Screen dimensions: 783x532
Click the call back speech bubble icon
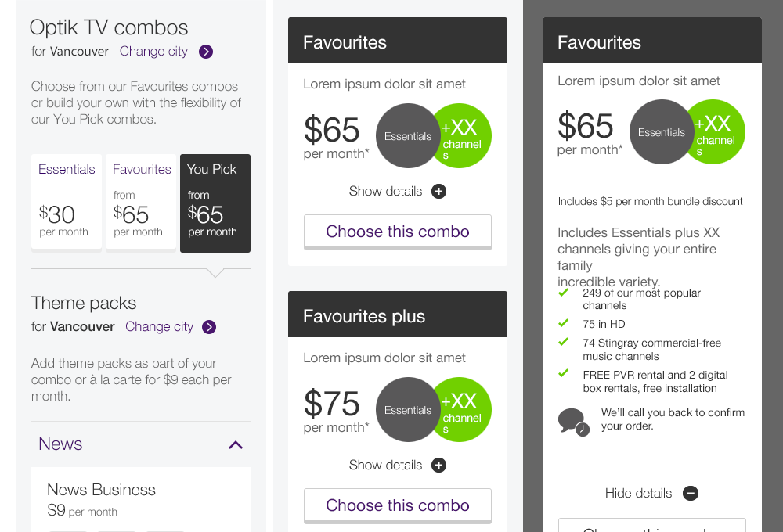(572, 421)
